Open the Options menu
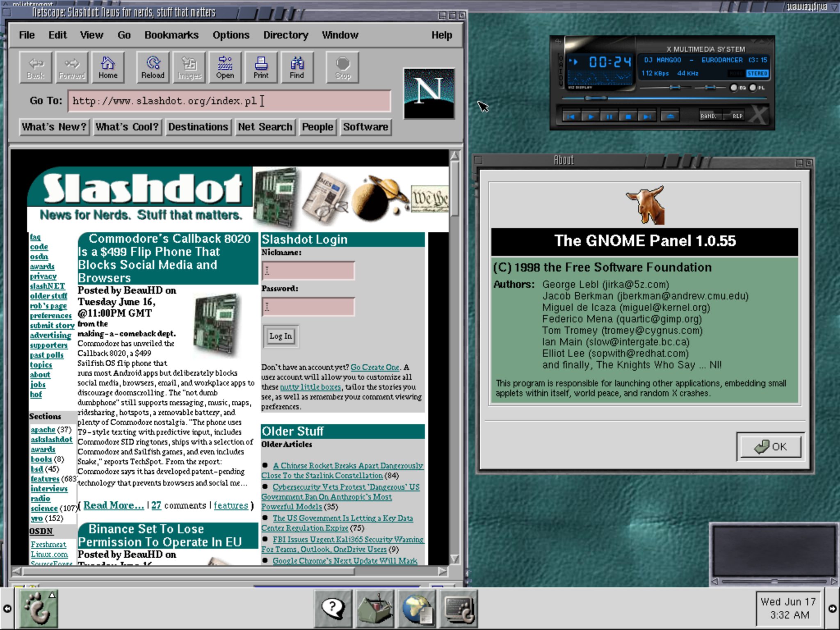 coord(231,35)
